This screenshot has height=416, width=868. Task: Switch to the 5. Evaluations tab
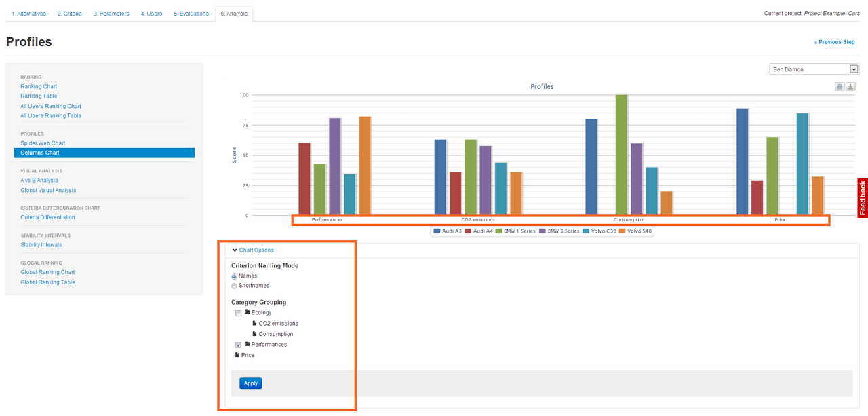(191, 14)
